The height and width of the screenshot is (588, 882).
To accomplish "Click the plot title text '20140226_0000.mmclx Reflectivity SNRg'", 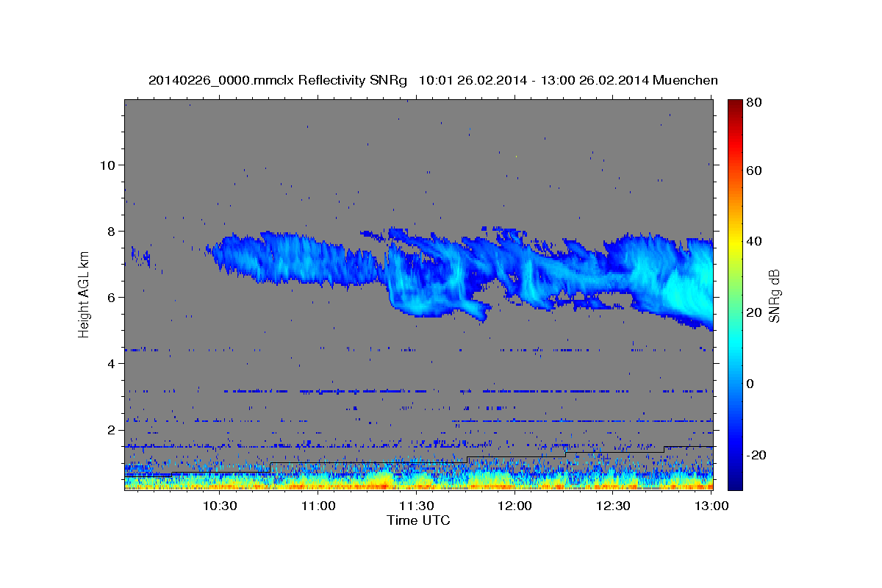I will [278, 80].
